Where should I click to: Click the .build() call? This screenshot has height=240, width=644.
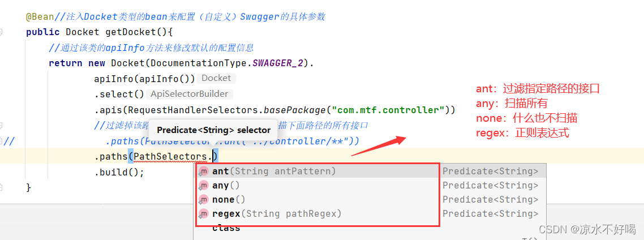point(119,172)
